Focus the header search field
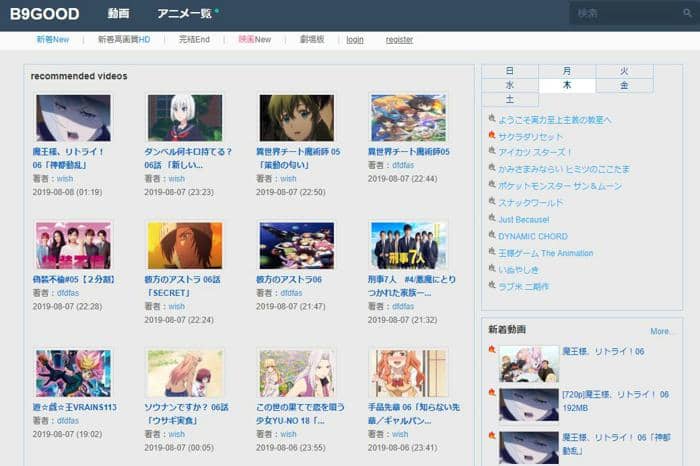The height and width of the screenshot is (466, 700). point(627,13)
